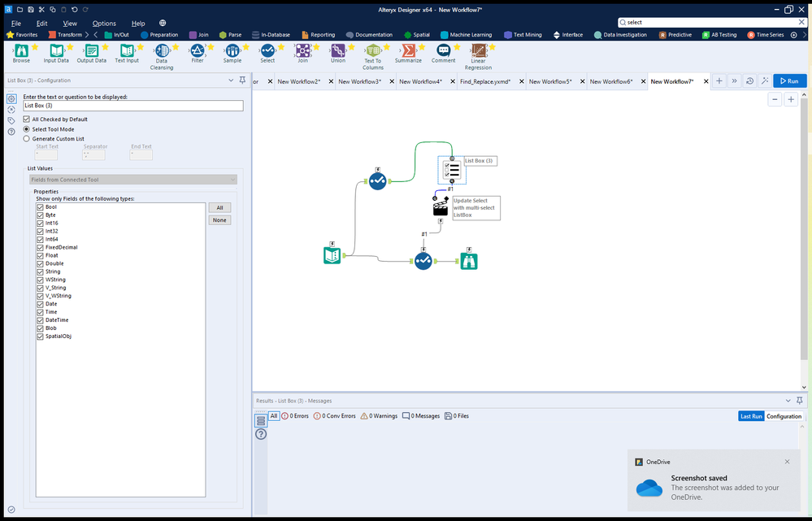Click the lower Select node on canvas
The height and width of the screenshot is (521, 812).
tap(423, 261)
